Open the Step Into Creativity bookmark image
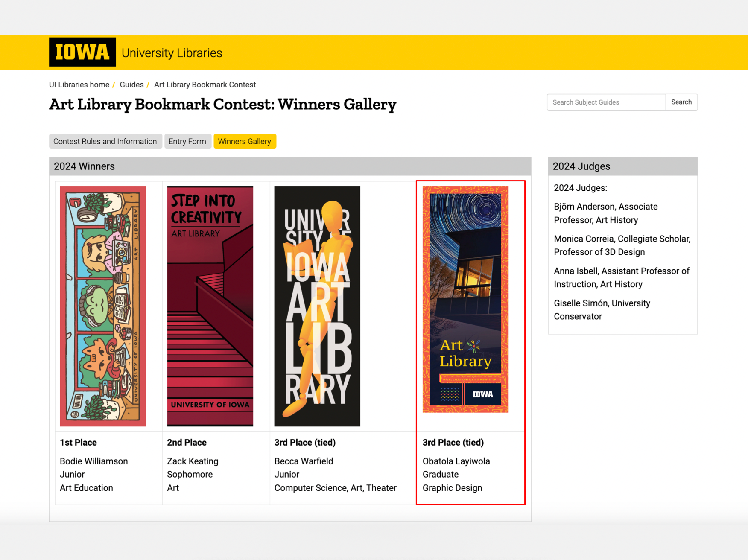 [210, 306]
